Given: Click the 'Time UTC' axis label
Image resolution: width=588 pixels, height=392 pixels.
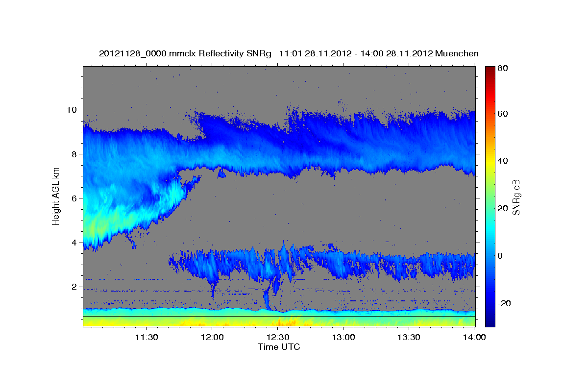Looking at the screenshot, I should click(x=279, y=347).
